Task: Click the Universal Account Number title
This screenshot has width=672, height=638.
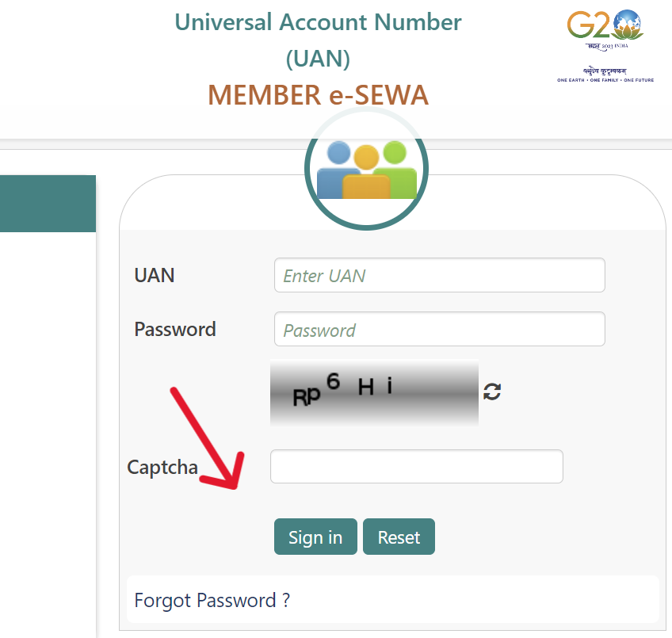Action: click(318, 22)
